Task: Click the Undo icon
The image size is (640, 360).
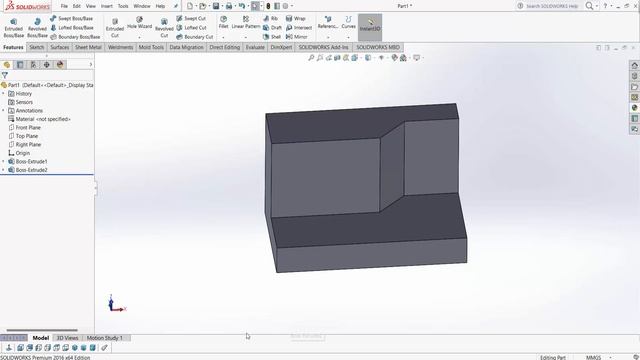Action: (x=242, y=6)
